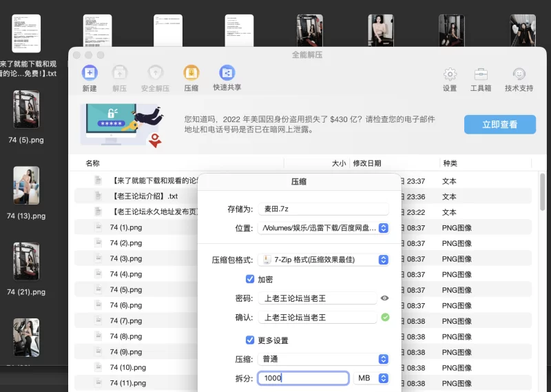Toggle password visibility eye icon

tap(384, 298)
